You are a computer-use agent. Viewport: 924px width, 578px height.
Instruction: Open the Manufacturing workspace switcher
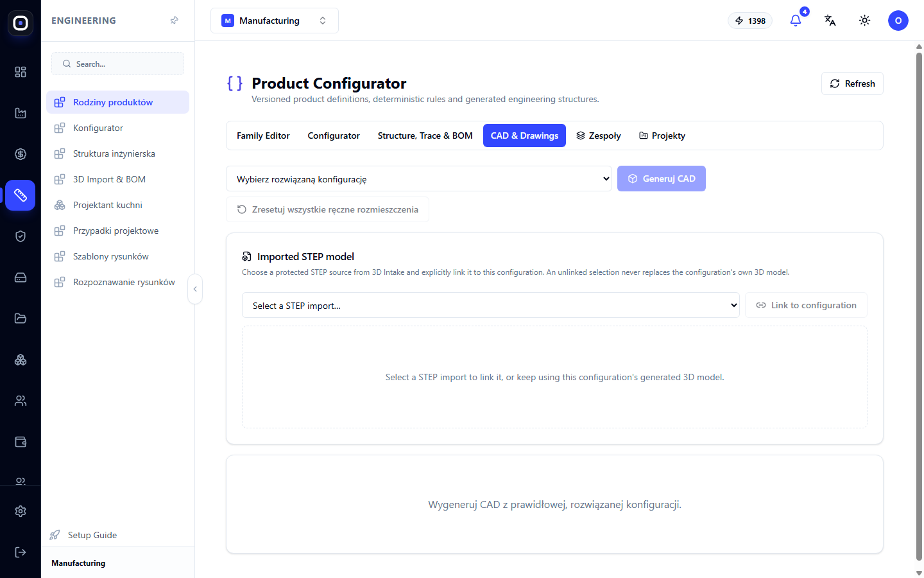pyautogui.click(x=275, y=21)
